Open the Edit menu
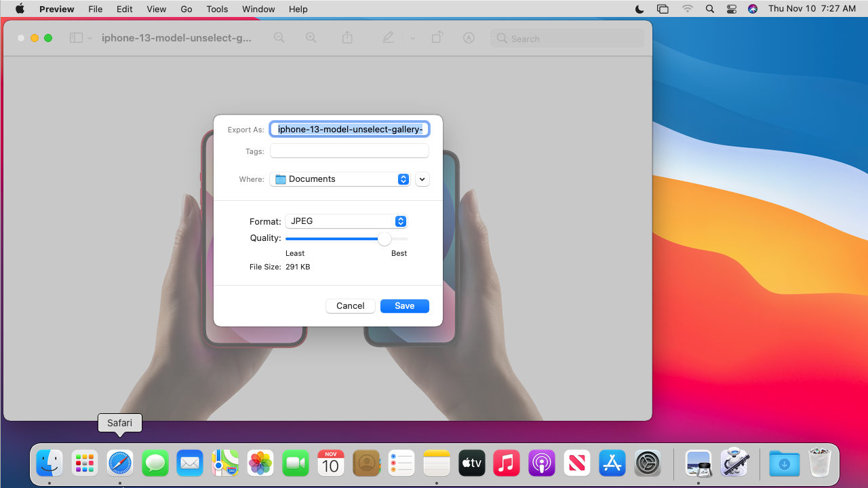Image resolution: width=868 pixels, height=488 pixels. (x=125, y=9)
